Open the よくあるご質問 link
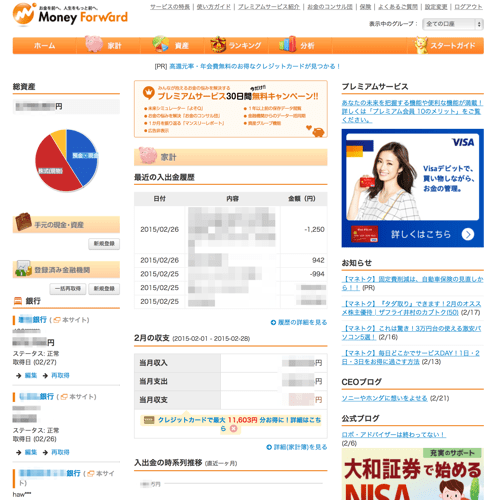Image resolution: width=497 pixels, height=500 pixels. (x=398, y=7)
